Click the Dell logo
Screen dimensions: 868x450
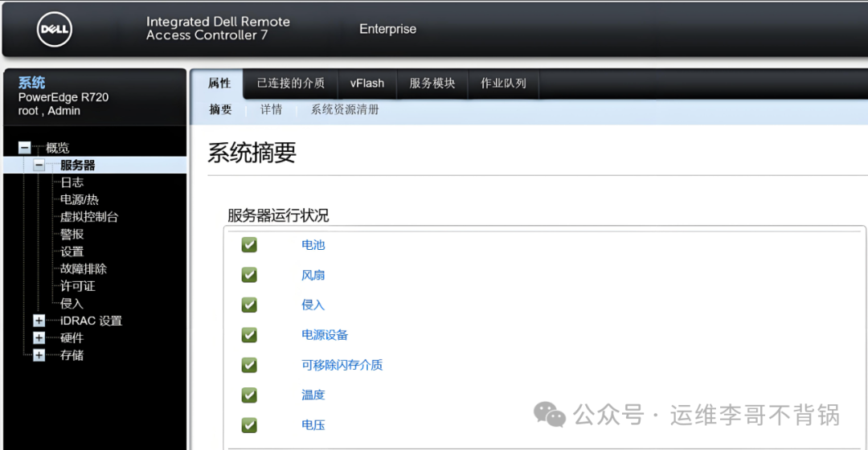(55, 29)
